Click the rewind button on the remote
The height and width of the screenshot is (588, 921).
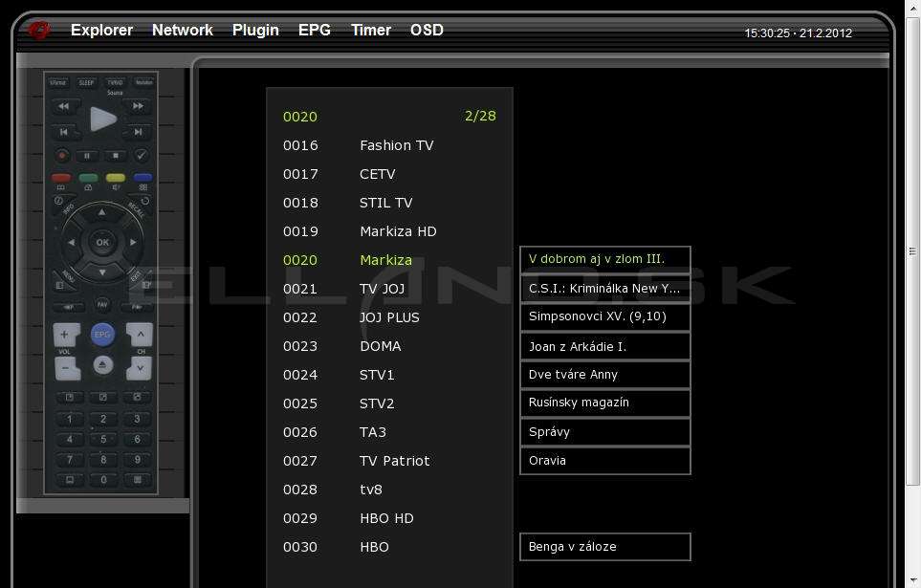[63, 106]
